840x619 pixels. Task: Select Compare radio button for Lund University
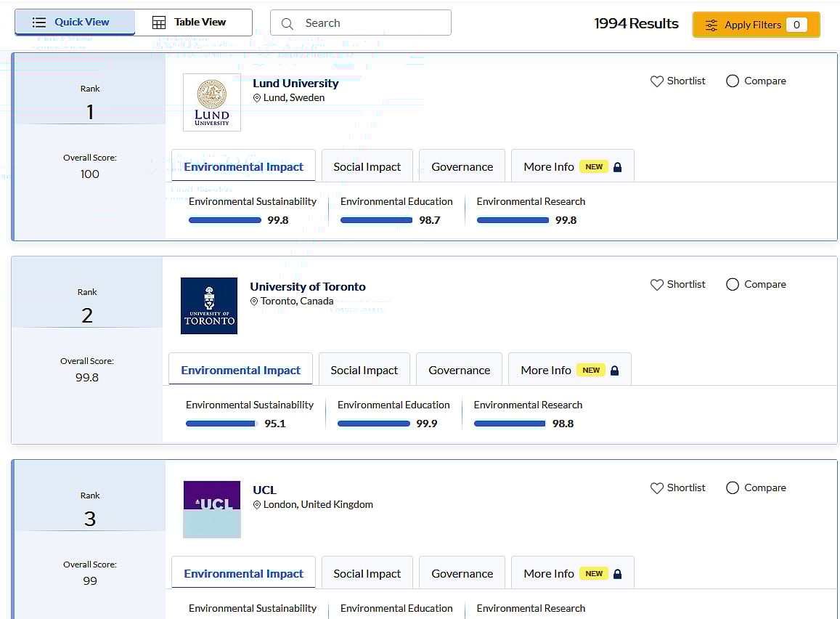pyautogui.click(x=733, y=81)
